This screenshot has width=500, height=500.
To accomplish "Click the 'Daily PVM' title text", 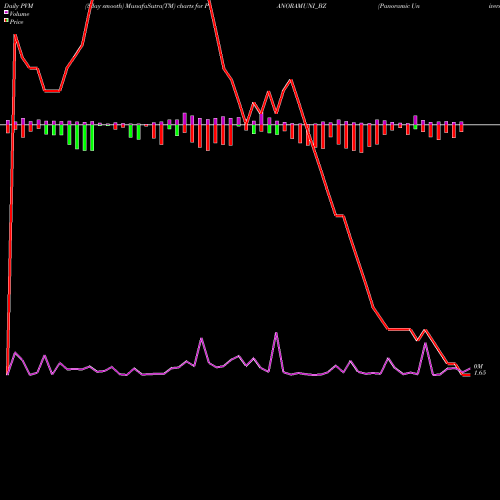I will [19, 6].
